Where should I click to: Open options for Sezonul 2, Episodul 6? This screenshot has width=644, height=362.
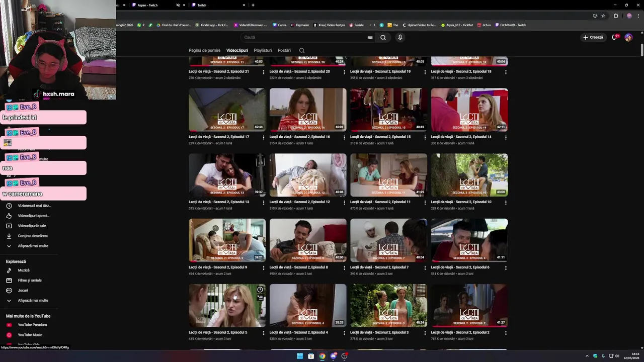(x=506, y=268)
